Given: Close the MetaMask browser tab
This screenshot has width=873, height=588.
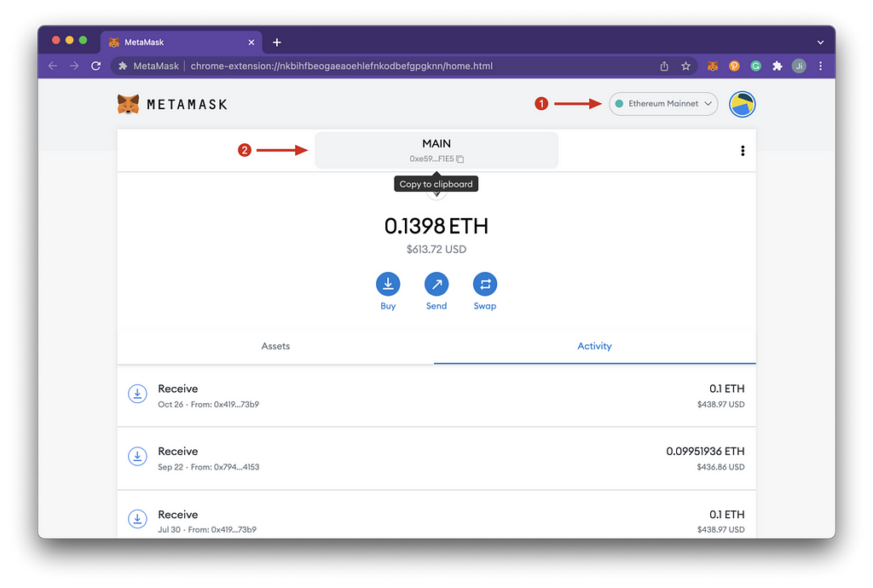Looking at the screenshot, I should click(x=251, y=43).
